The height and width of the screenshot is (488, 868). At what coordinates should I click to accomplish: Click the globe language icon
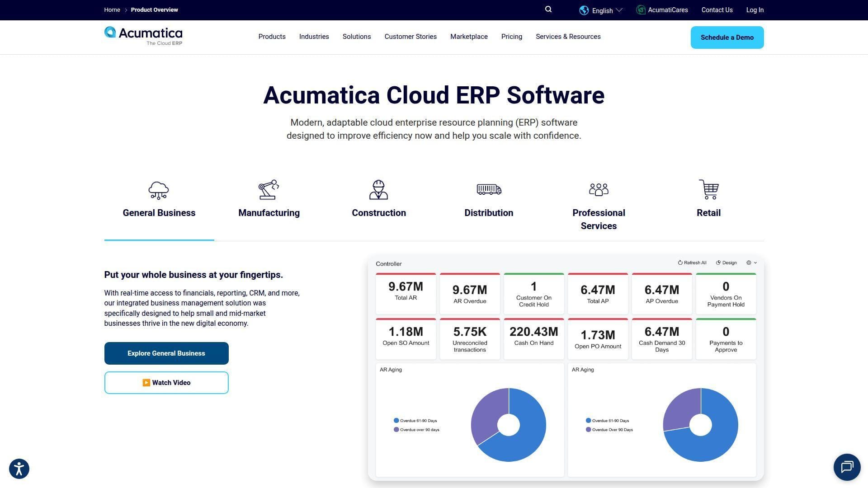pyautogui.click(x=584, y=10)
